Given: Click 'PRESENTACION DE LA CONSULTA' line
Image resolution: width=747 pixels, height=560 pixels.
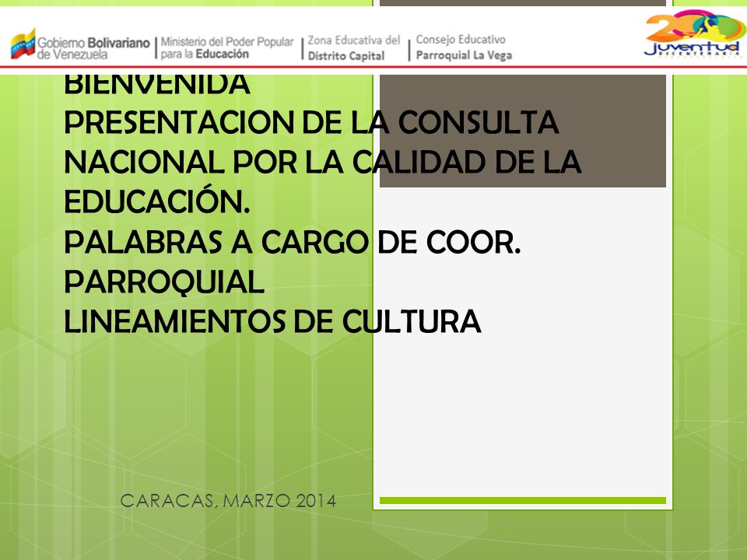Looking at the screenshot, I should click(311, 122).
